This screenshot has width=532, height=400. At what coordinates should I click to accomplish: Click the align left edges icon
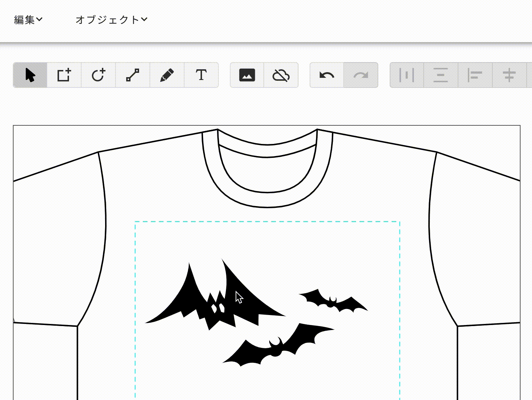[475, 75]
